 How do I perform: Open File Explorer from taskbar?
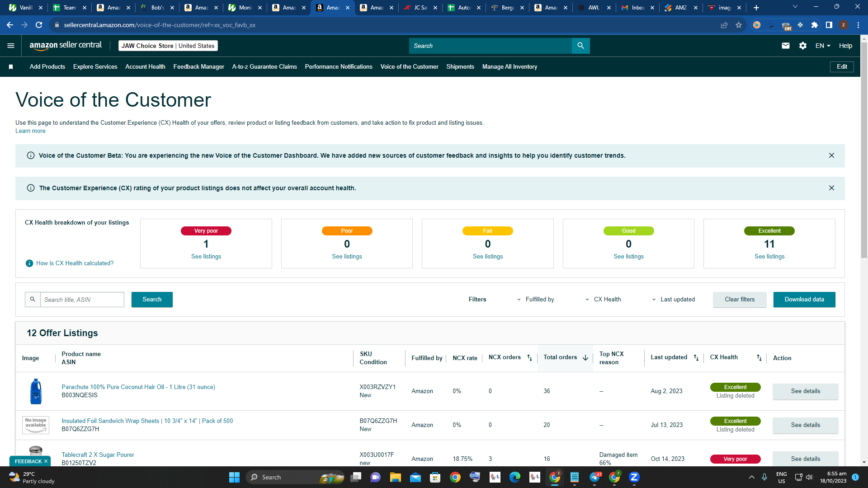point(396,477)
